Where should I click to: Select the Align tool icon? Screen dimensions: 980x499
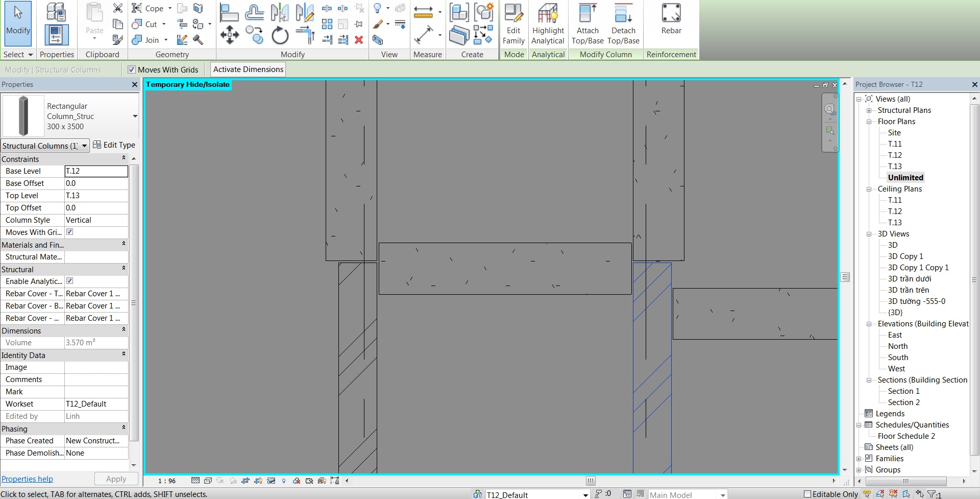coord(229,12)
